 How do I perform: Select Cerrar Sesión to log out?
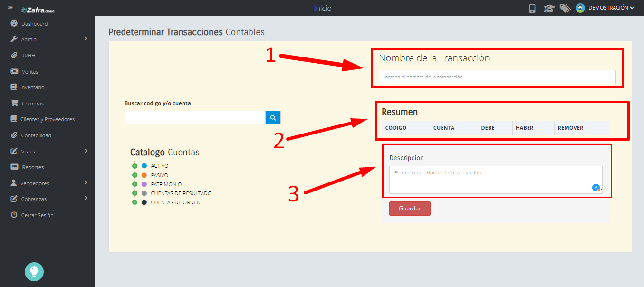pyautogui.click(x=38, y=215)
